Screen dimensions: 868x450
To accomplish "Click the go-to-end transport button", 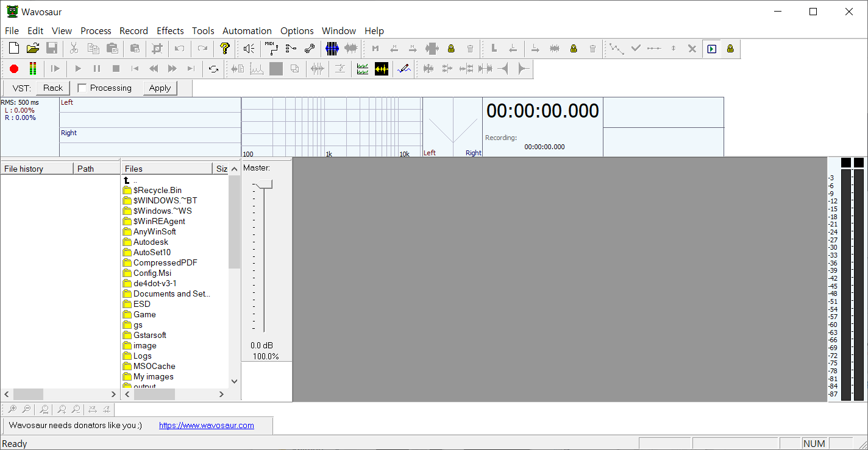I will pos(191,69).
